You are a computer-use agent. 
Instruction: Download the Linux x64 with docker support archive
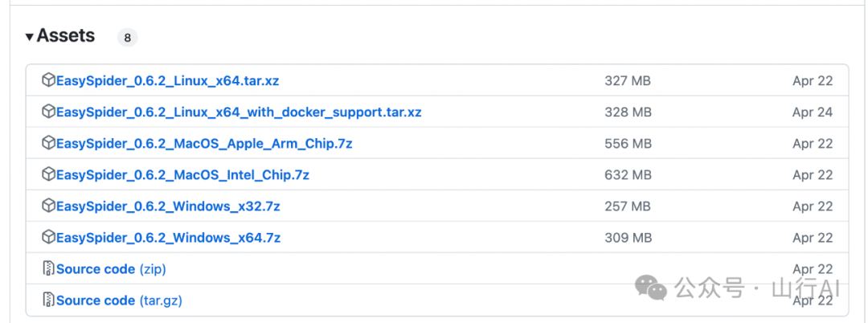click(x=239, y=112)
